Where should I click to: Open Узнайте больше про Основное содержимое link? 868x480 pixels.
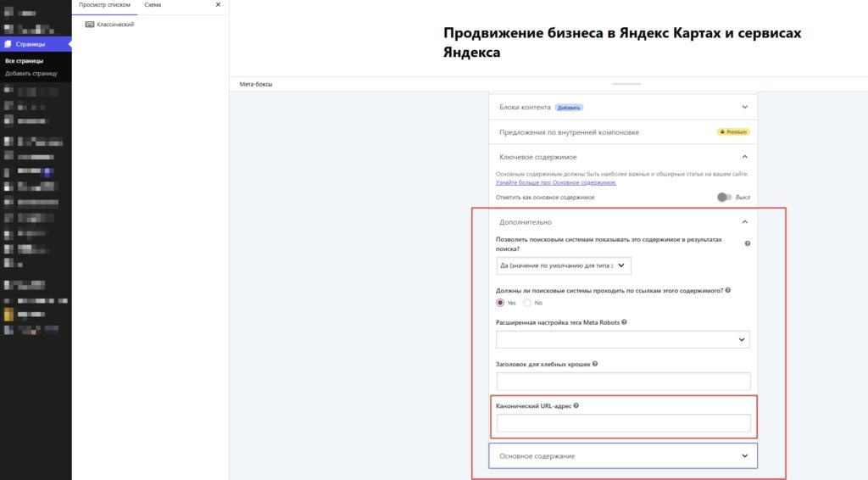(x=556, y=182)
